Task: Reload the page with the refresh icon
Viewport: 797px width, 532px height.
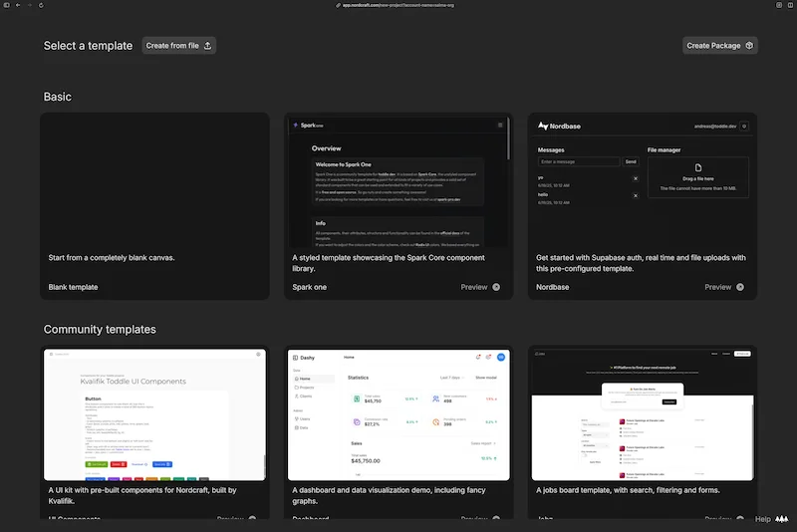Action: 41,5
